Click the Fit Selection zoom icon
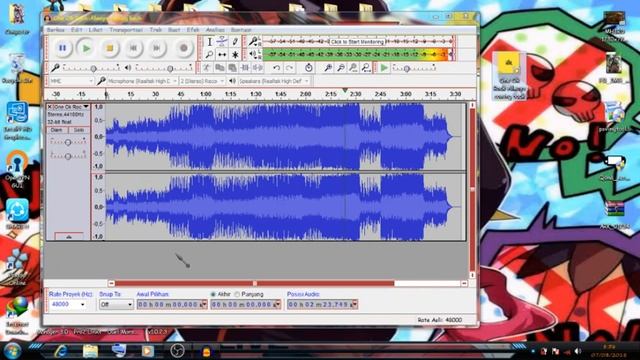 [x=353, y=68]
